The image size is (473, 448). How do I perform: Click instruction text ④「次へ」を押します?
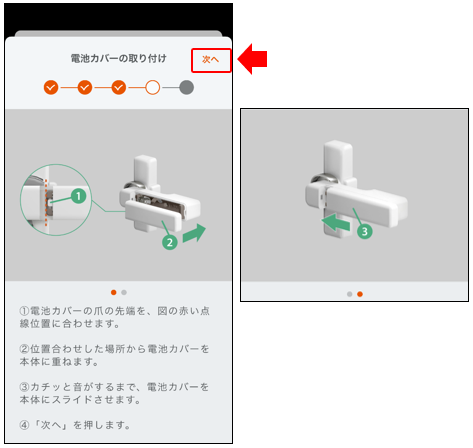(75, 425)
